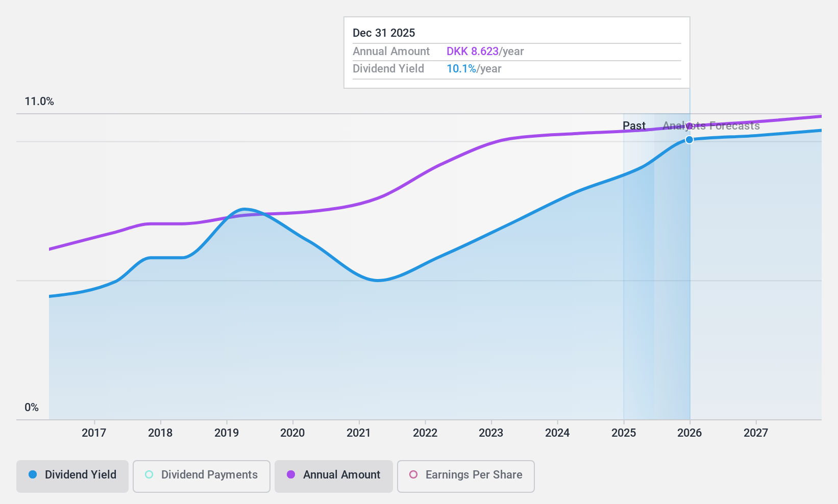Viewport: 838px width, 504px height.
Task: Click the 0% y-axis label
Action: pyautogui.click(x=32, y=408)
